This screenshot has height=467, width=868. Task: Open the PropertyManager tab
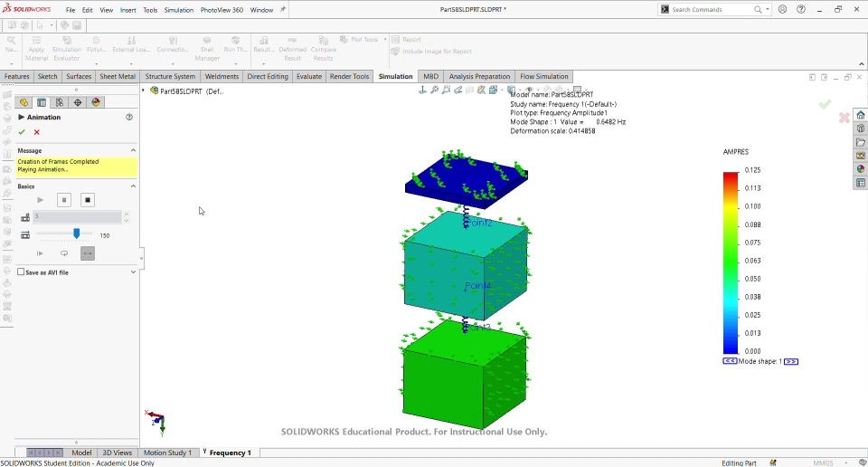42,102
